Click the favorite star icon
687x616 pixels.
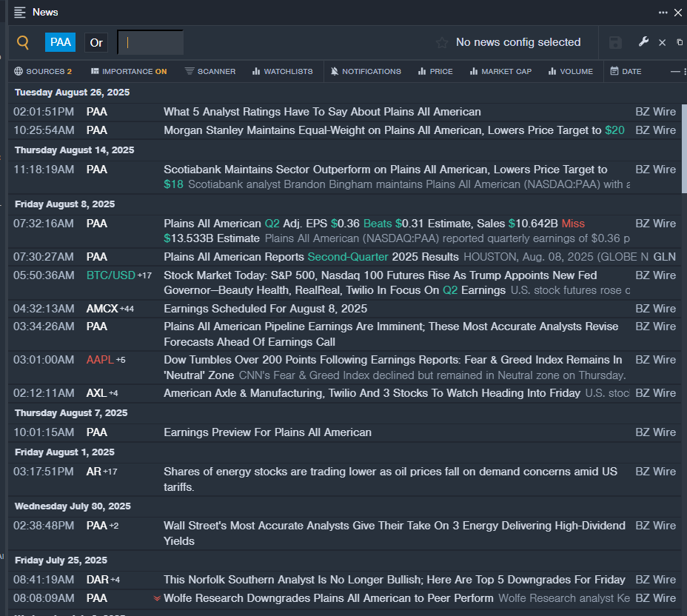point(442,42)
